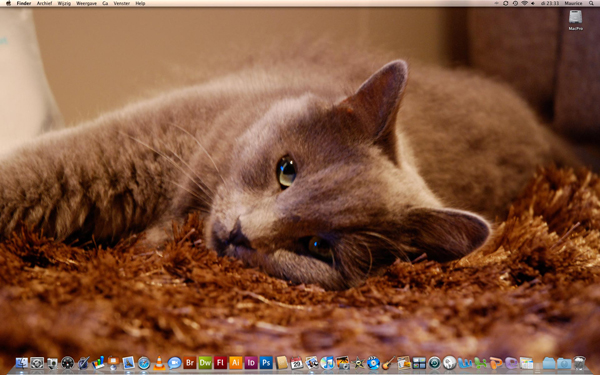The image size is (600, 375).
Task: Launch Microsoft Excel green X icon
Action: pyautogui.click(x=480, y=362)
